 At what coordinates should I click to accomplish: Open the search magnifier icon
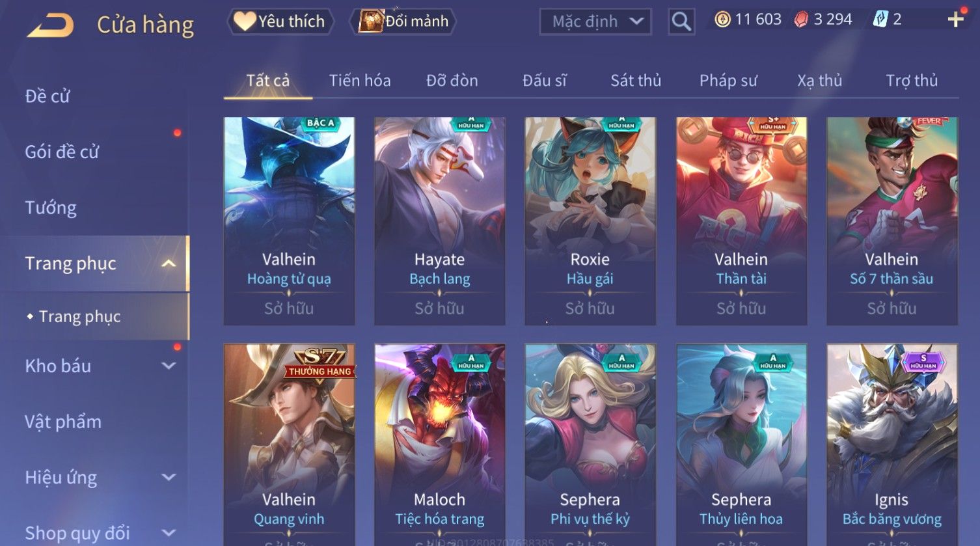681,21
